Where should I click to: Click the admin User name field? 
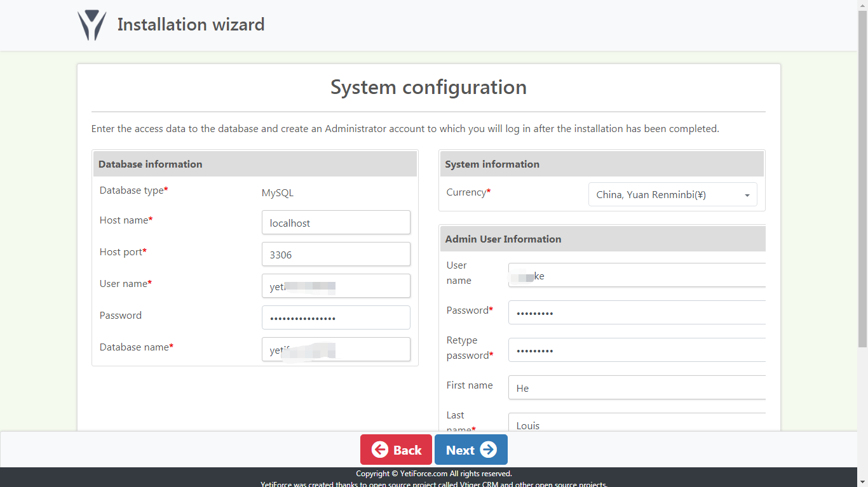pos(637,275)
